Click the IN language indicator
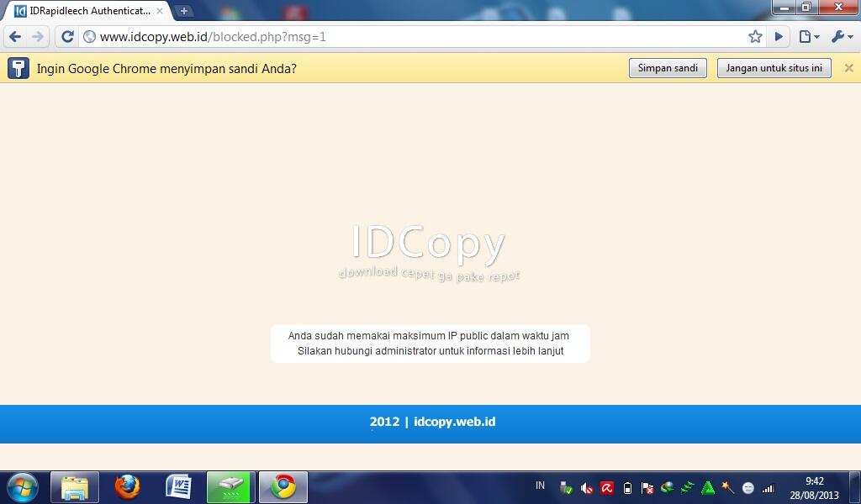Image resolution: width=861 pixels, height=504 pixels. (541, 486)
